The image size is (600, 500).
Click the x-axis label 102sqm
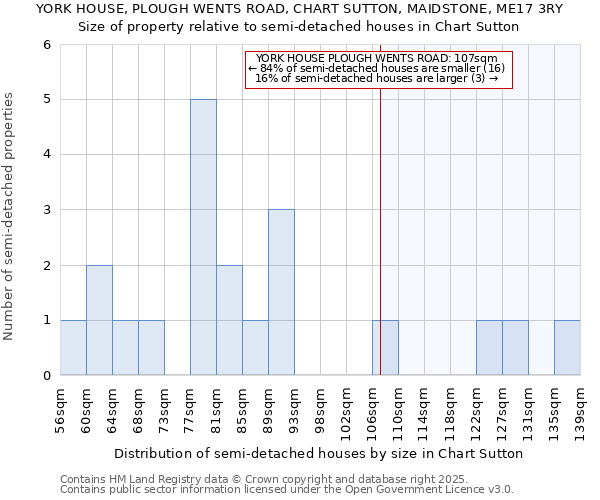[x=346, y=415]
